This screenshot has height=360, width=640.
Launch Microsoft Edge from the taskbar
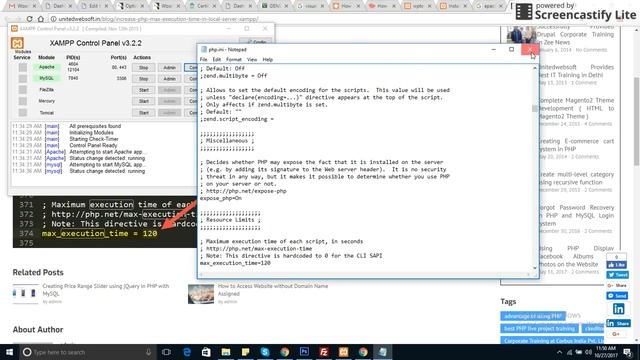(187, 352)
